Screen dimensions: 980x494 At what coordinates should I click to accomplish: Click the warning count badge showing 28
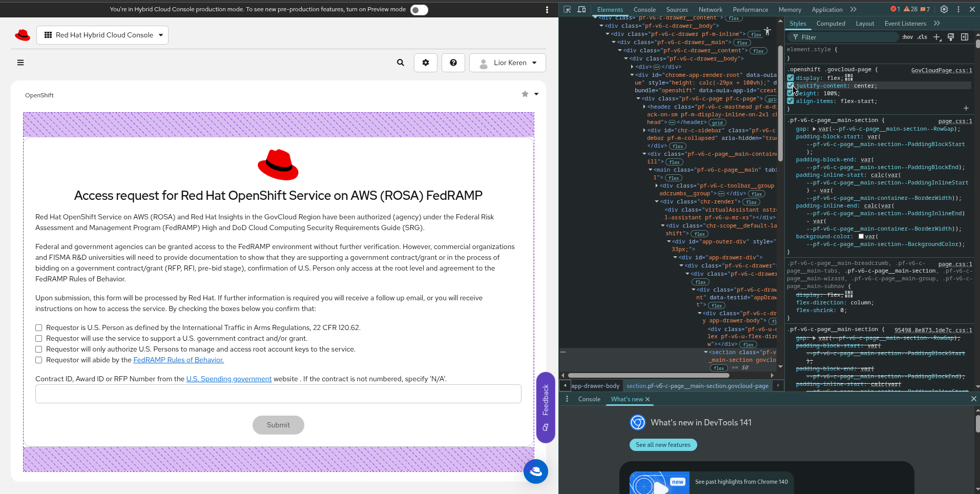pos(910,9)
